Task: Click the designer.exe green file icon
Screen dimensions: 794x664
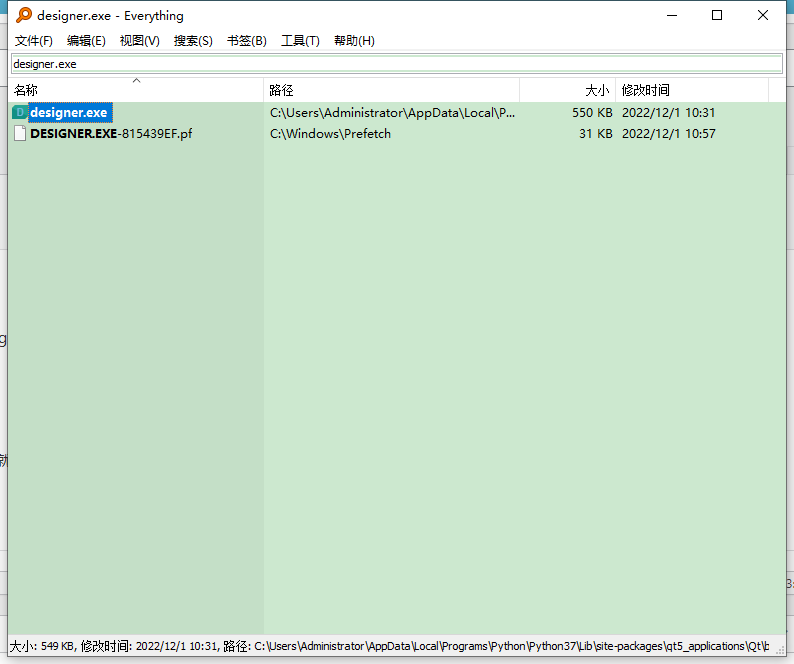Action: click(20, 113)
